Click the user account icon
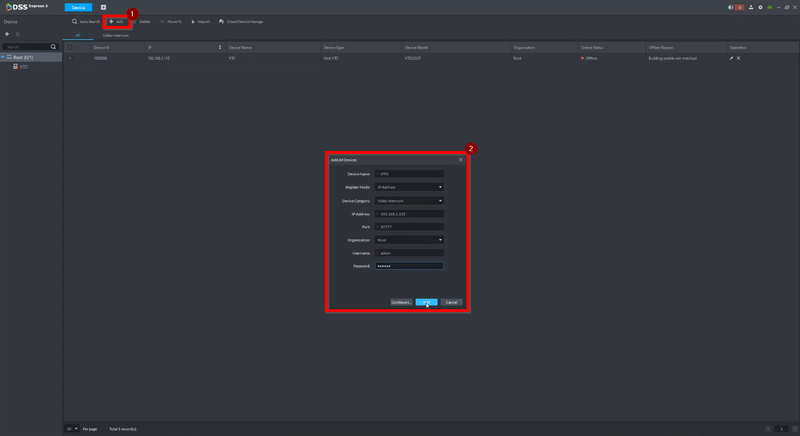This screenshot has height=436, width=800. pos(751,7)
